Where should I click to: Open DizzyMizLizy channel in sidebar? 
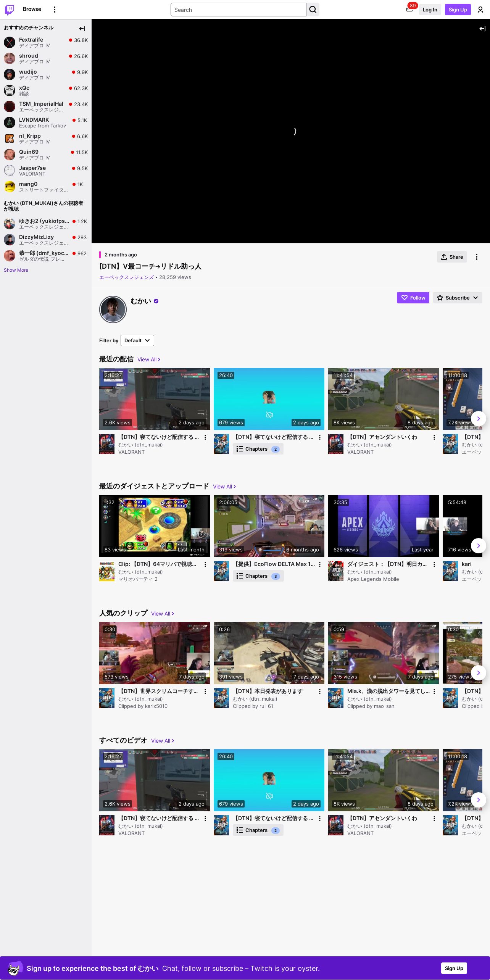click(46, 240)
